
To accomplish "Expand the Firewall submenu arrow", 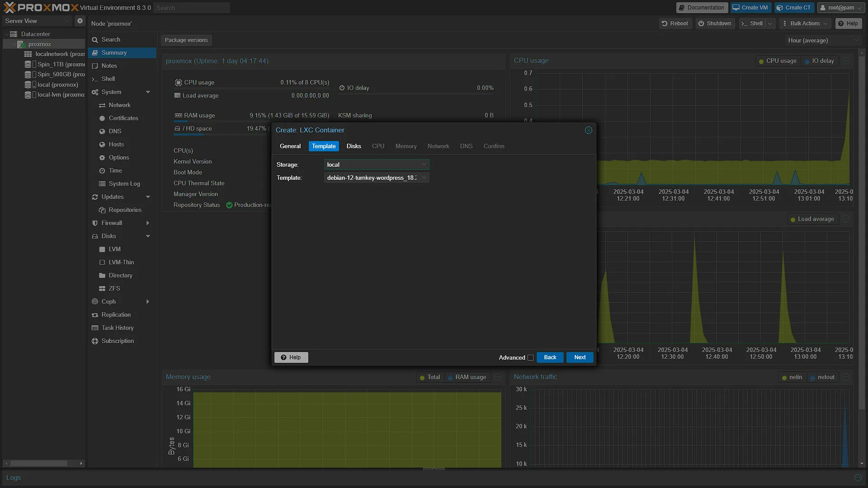I will [148, 223].
